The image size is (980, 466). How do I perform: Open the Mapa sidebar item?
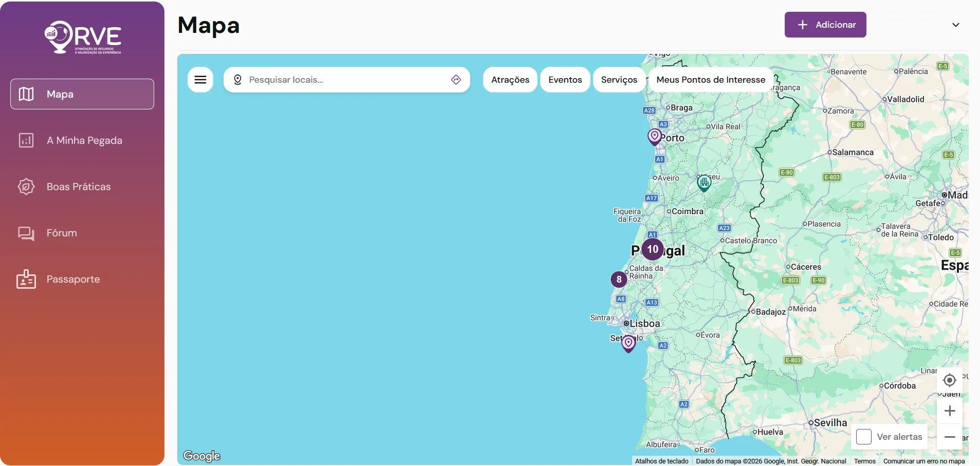click(x=82, y=94)
